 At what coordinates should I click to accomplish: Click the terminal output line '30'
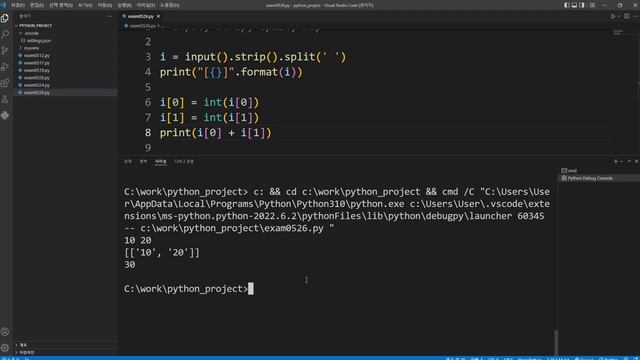click(x=130, y=264)
